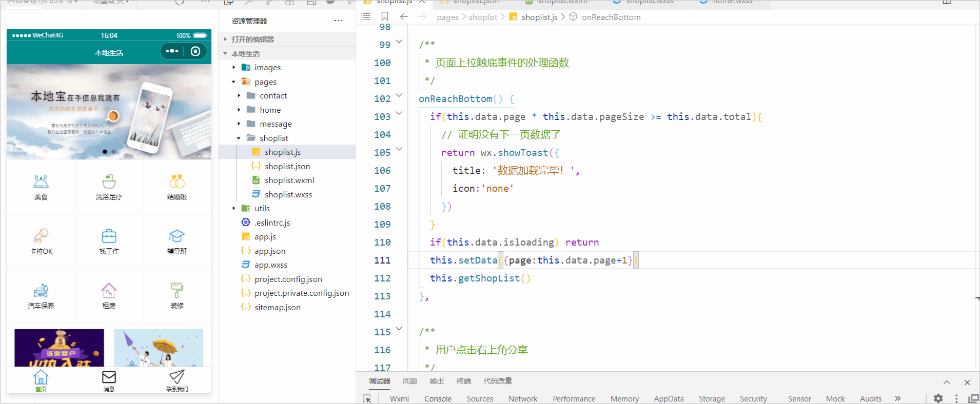Screen dimensions: 980x404
Task: Show more devtools tabs with double chevron
Action: [897, 398]
